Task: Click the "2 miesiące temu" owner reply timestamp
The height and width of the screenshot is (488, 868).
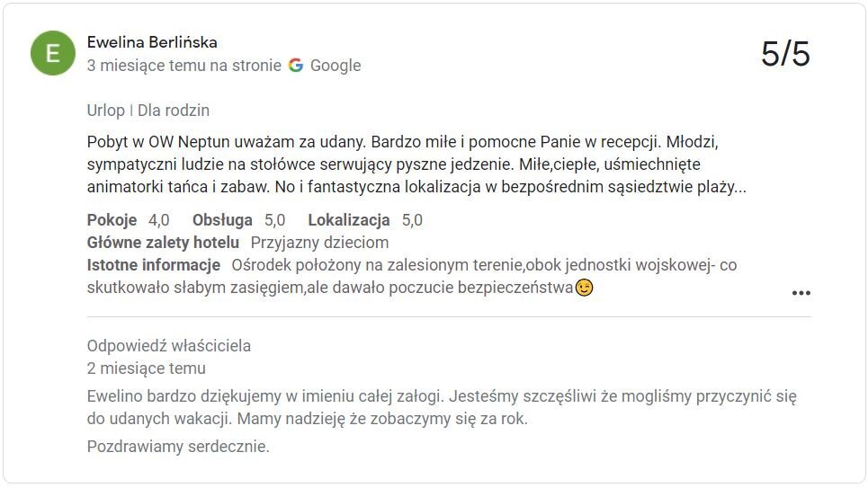Action: click(147, 368)
